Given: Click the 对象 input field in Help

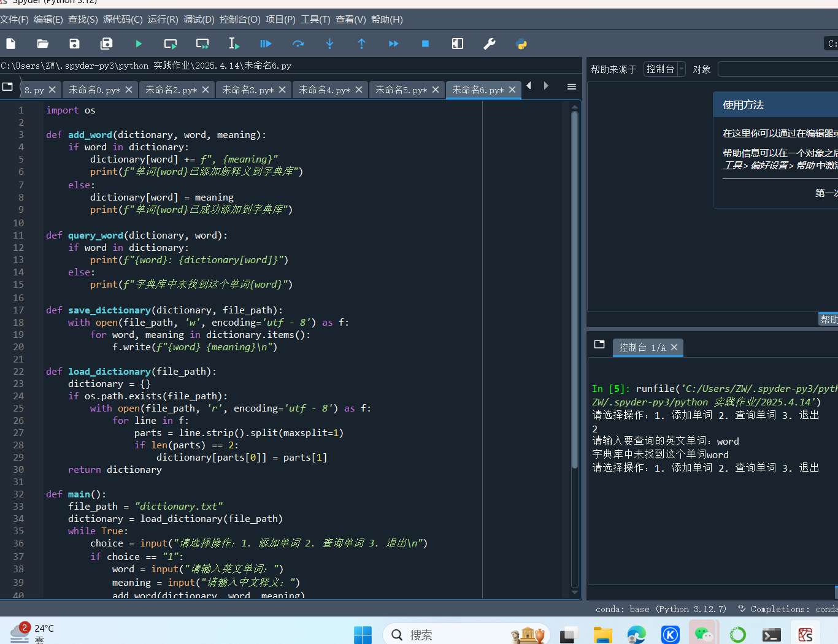Looking at the screenshot, I should point(778,69).
